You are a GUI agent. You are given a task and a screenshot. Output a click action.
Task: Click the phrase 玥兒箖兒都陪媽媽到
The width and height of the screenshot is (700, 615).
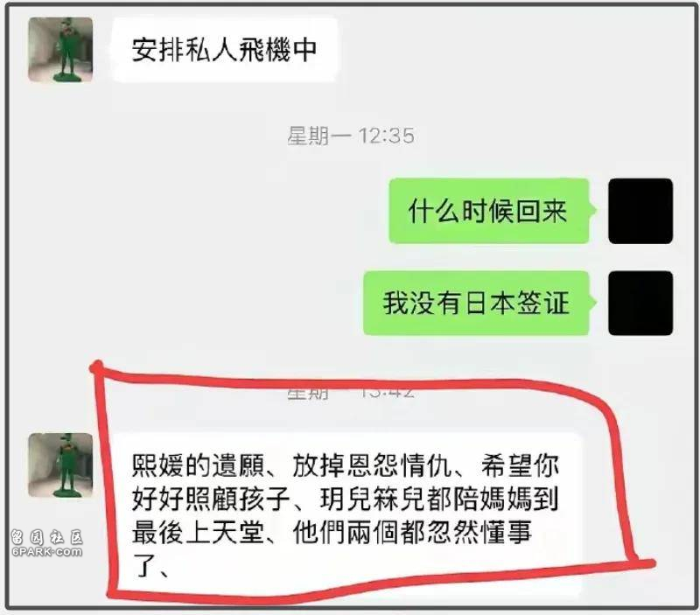click(x=439, y=499)
